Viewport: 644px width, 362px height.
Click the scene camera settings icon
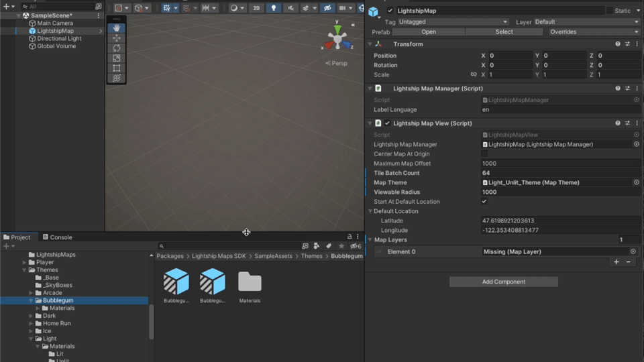(342, 8)
